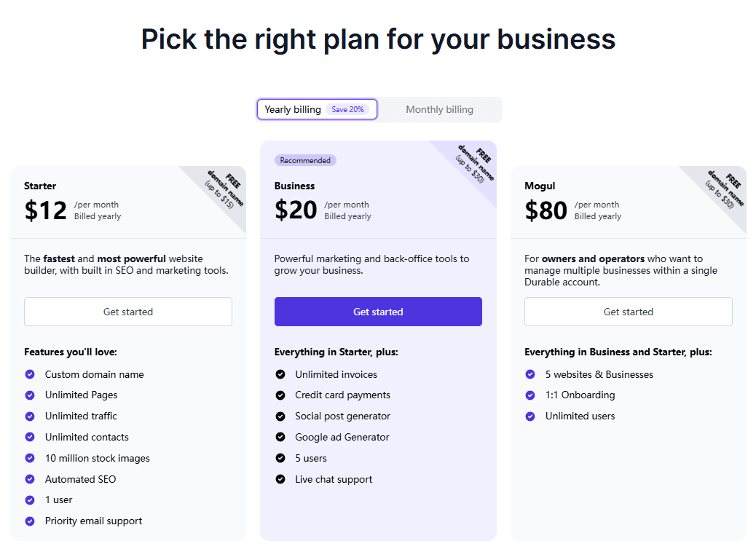Click check icon beside Social post generator

(280, 416)
